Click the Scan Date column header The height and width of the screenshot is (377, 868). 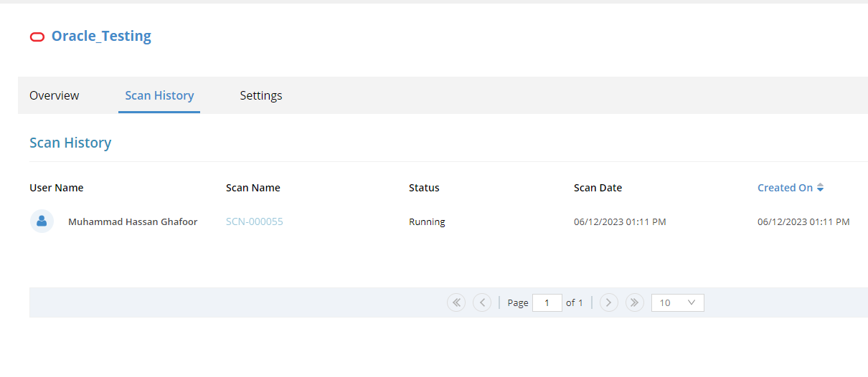[598, 188]
